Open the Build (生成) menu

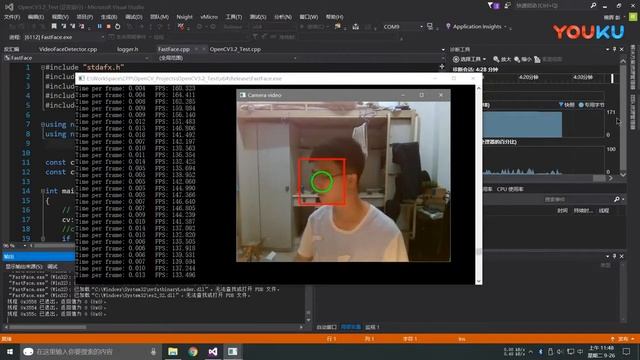(x=109, y=17)
